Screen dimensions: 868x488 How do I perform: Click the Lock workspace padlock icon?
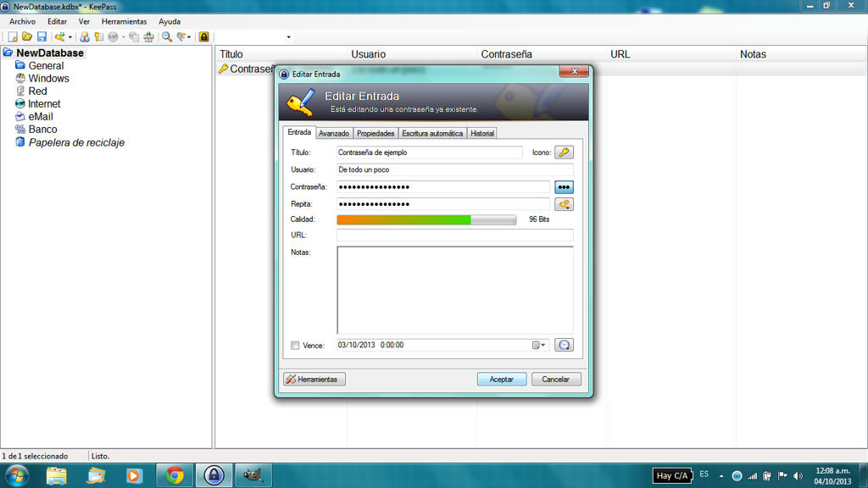[204, 37]
